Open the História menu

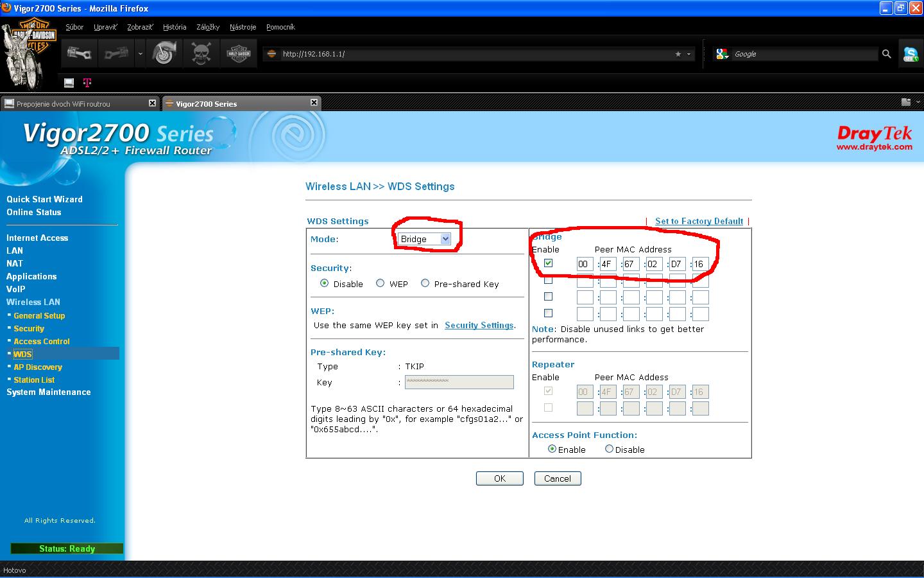click(x=175, y=27)
